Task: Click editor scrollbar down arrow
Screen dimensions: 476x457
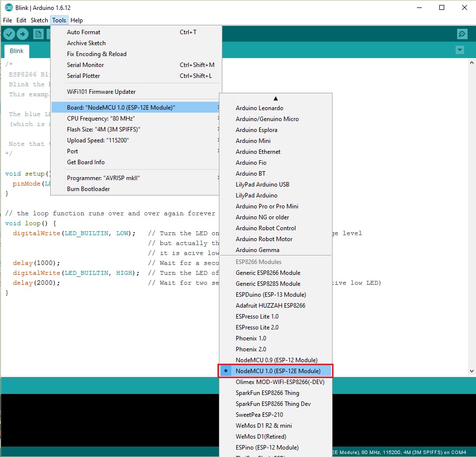Action: tap(472, 371)
